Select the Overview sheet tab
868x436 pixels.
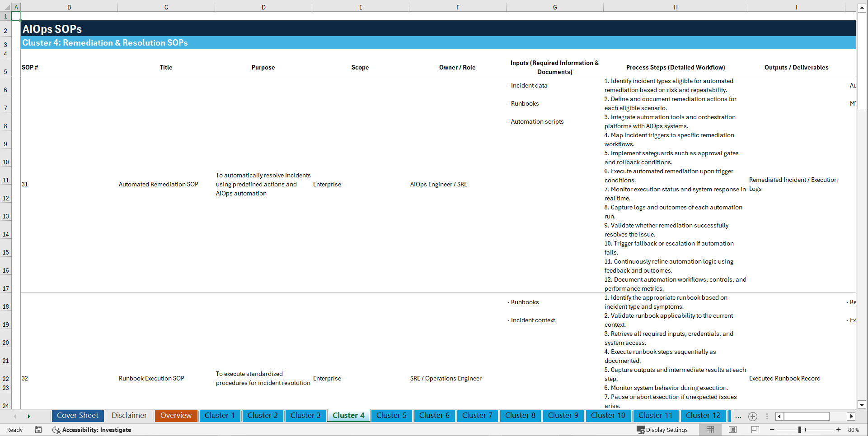click(176, 415)
